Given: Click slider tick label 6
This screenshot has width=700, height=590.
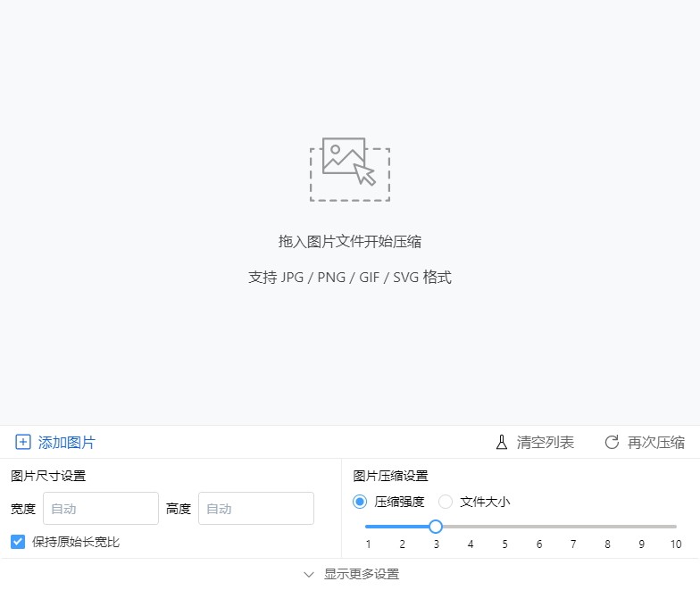Looking at the screenshot, I should [x=539, y=544].
